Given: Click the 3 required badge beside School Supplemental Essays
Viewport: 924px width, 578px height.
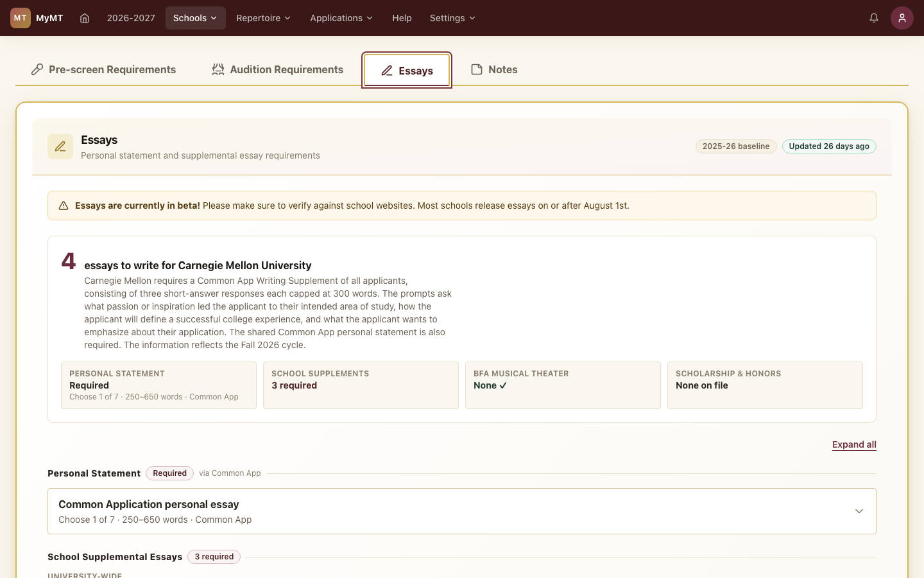Looking at the screenshot, I should [214, 557].
